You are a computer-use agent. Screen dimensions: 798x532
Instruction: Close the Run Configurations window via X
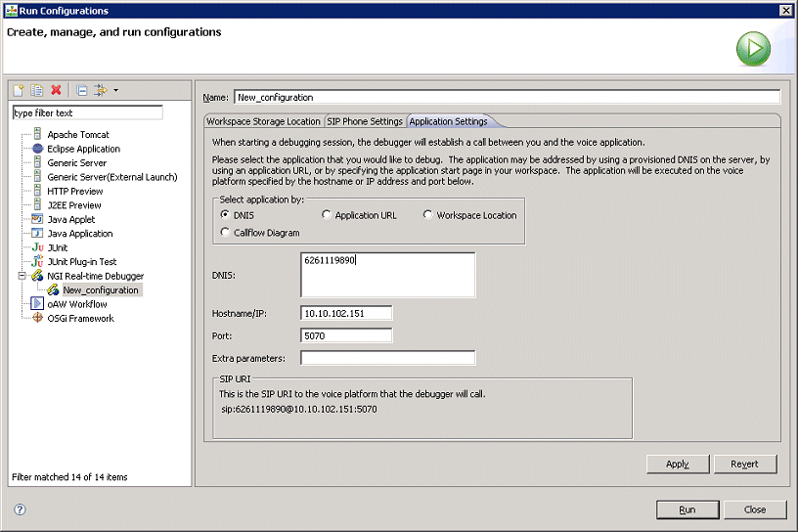(786, 10)
